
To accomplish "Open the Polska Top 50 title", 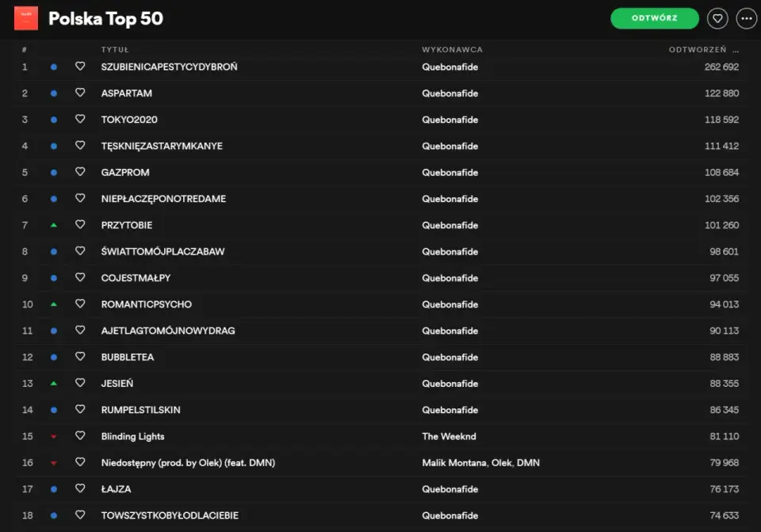I will click(105, 19).
